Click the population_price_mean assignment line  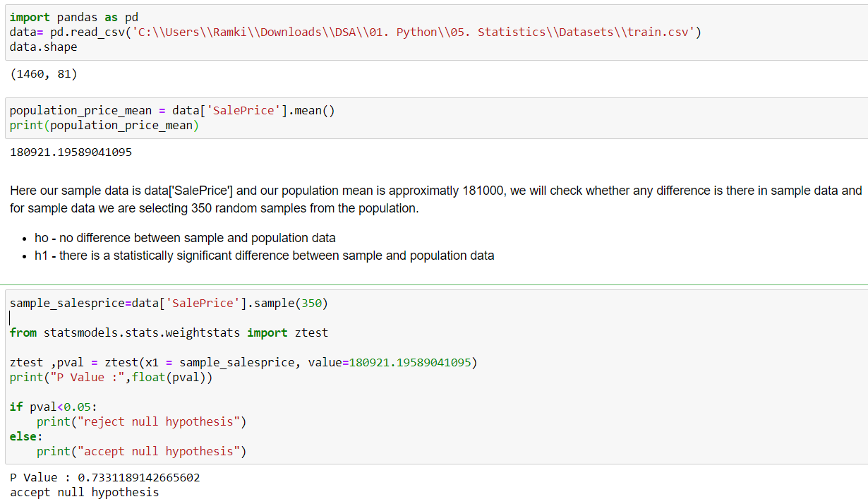point(172,111)
